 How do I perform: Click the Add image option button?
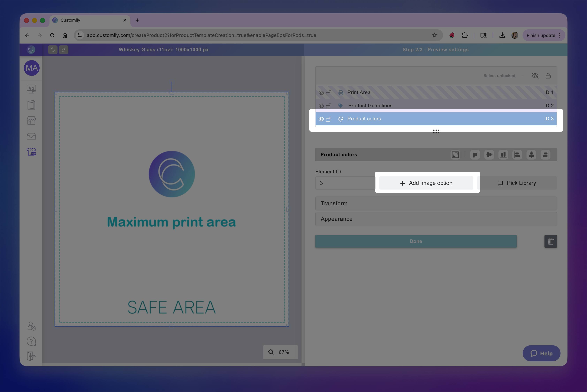[x=426, y=183]
